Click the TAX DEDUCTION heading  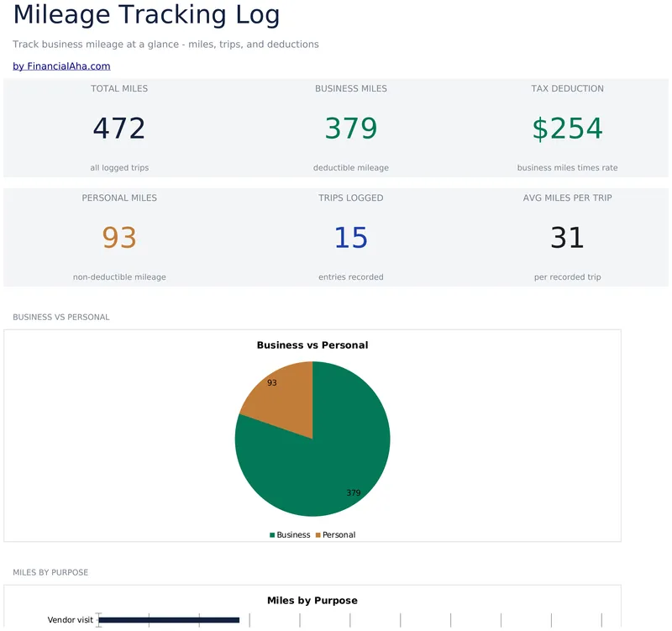click(x=568, y=88)
